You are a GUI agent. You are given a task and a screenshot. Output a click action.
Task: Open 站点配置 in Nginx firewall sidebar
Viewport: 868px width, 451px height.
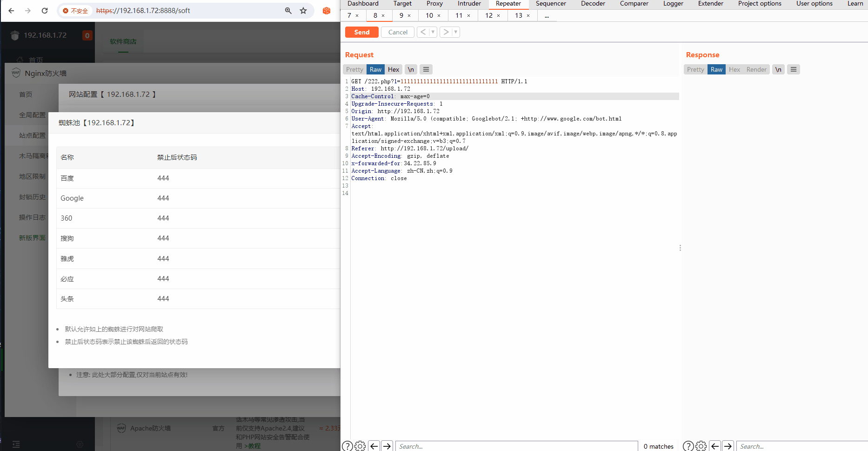pyautogui.click(x=32, y=135)
